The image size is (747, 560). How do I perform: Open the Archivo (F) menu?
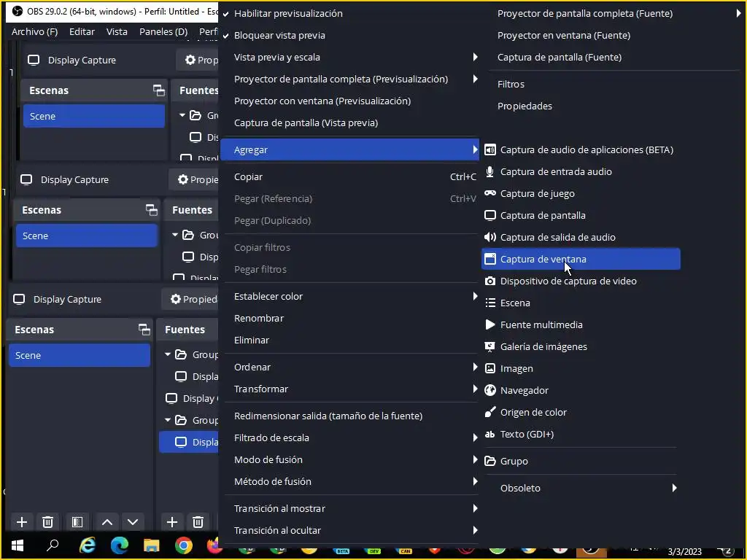[34, 31]
